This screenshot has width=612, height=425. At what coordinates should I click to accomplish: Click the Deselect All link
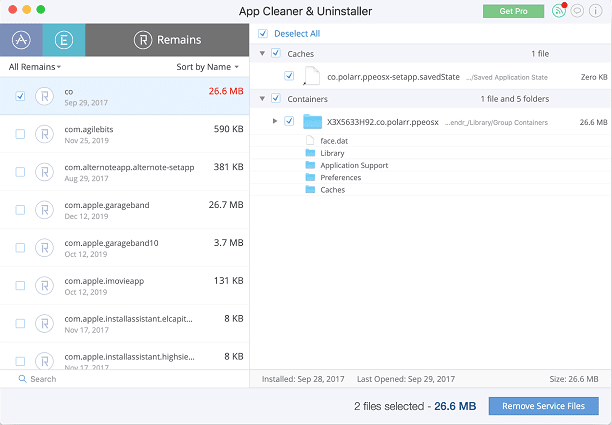(x=297, y=34)
